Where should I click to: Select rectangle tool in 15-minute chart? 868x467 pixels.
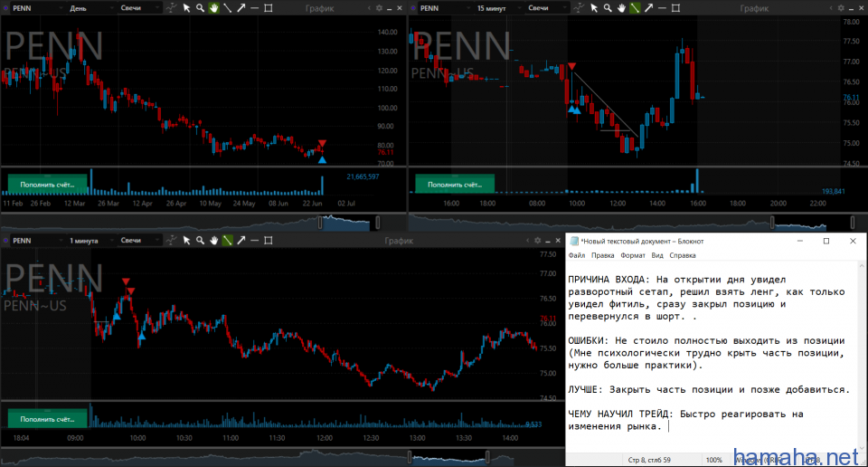tap(676, 8)
